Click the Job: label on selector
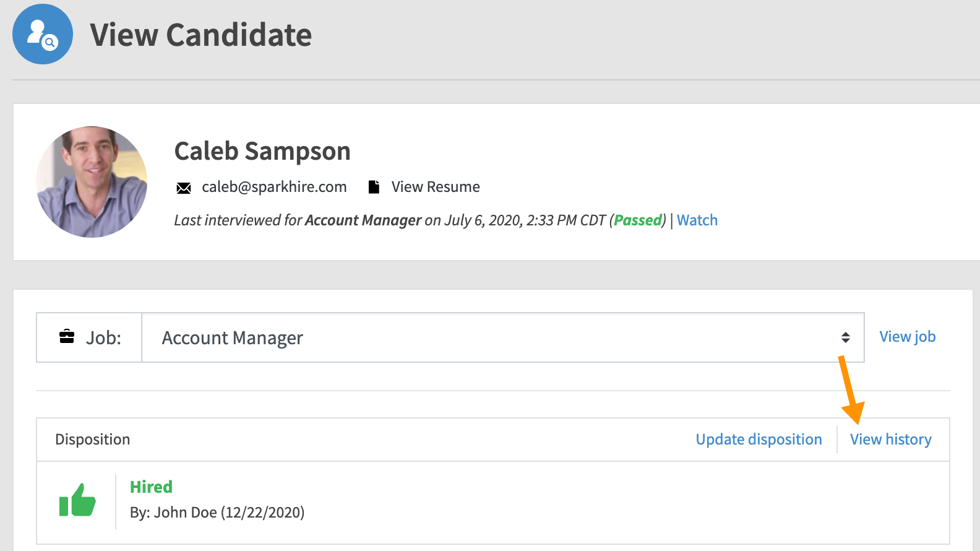980x551 pixels. (x=103, y=337)
